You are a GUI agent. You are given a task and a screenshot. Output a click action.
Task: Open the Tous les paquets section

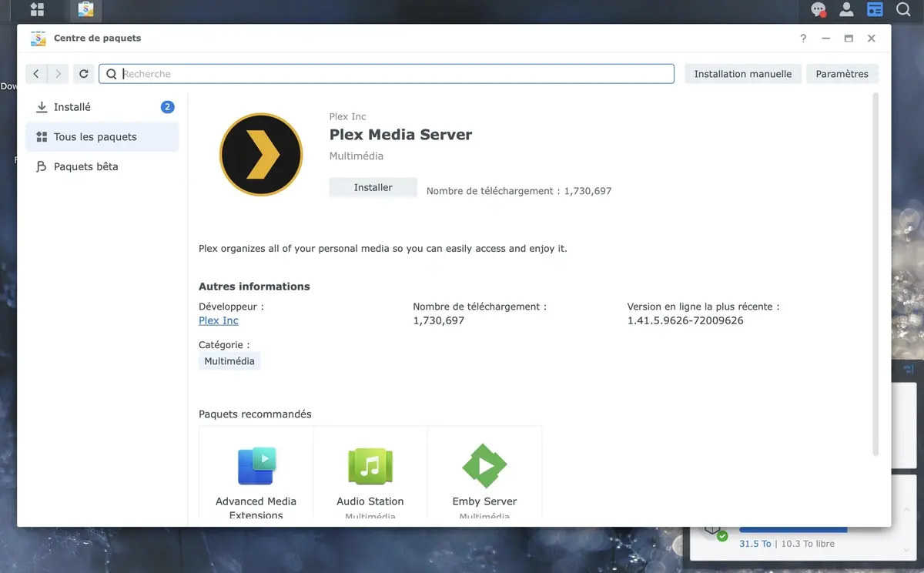point(95,136)
